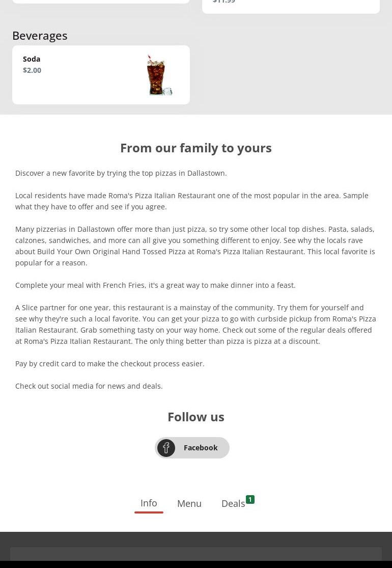The height and width of the screenshot is (568, 392).
Task: Click the "A Slice partner" paragraph
Action: point(195,324)
